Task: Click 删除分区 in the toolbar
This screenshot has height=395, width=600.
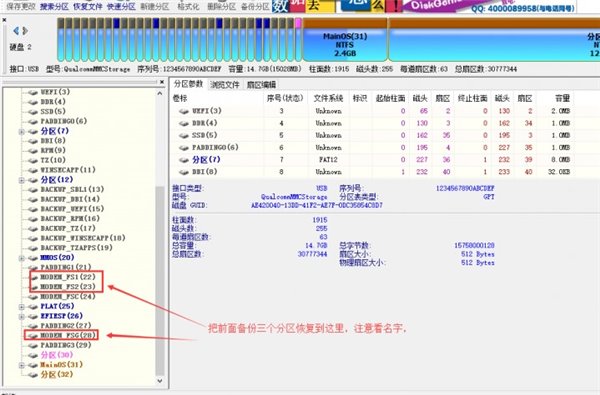Action: click(x=222, y=7)
